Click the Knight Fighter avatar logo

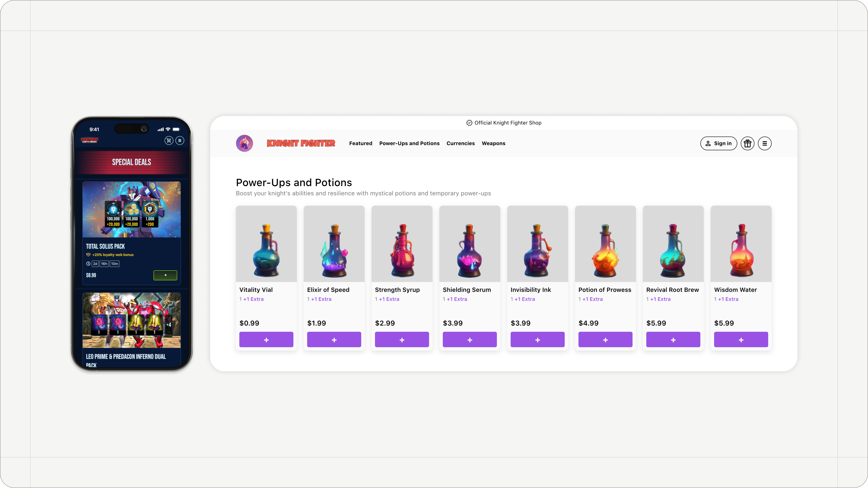244,143
